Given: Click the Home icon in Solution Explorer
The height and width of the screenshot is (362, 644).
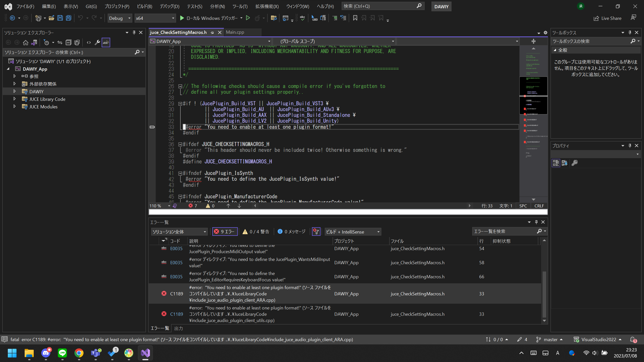Looking at the screenshot, I should click(25, 42).
